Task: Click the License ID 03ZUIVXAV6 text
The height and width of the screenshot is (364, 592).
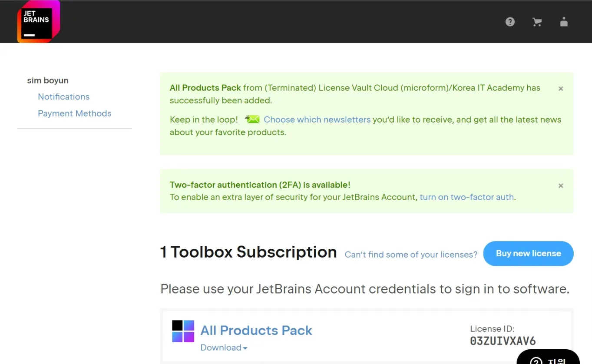Action: point(503,341)
